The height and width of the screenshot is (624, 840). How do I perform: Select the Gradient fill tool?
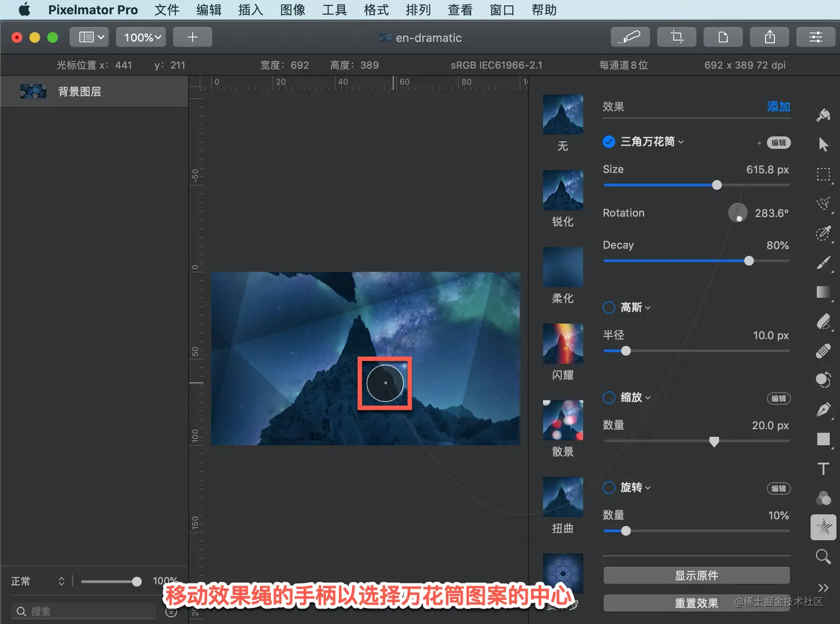coord(823,292)
